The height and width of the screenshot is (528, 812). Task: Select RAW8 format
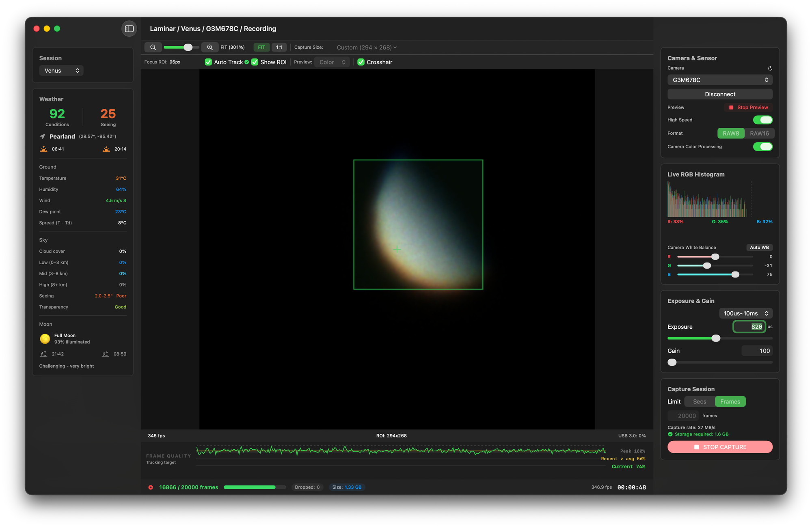731,134
